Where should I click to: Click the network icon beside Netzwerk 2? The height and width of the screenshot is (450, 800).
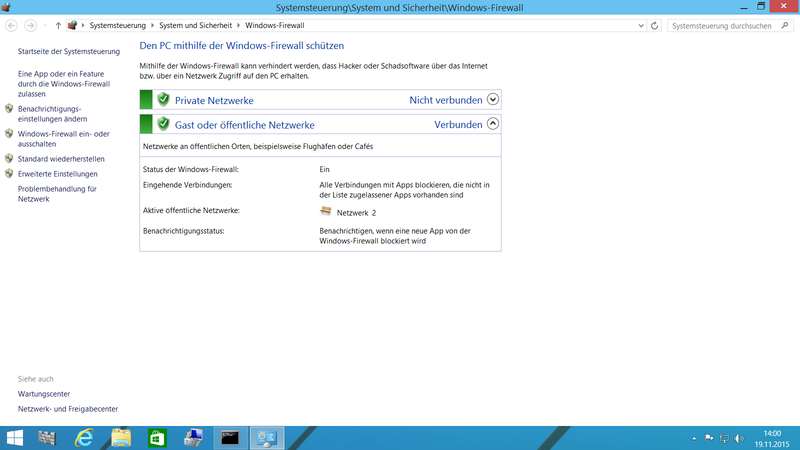point(326,212)
